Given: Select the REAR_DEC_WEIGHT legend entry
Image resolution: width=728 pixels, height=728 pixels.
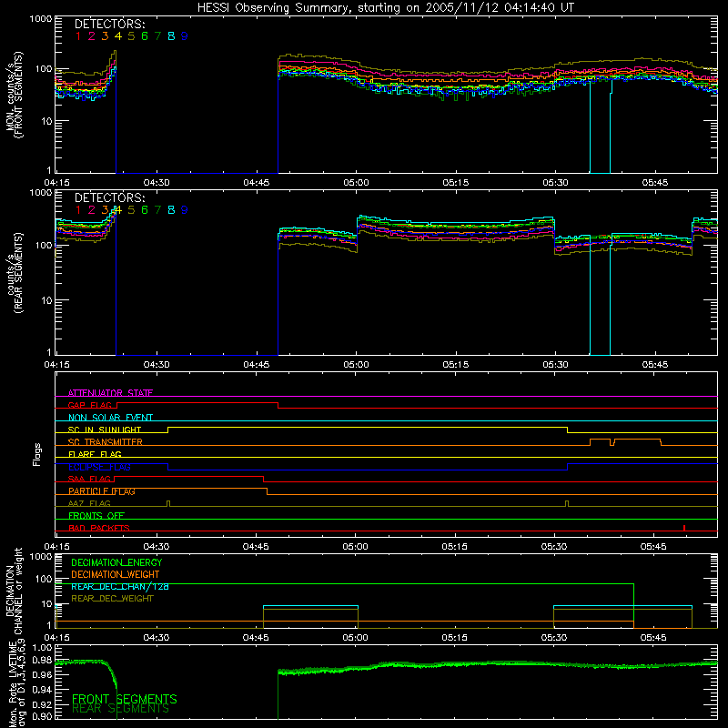Looking at the screenshot, I should 112,599.
